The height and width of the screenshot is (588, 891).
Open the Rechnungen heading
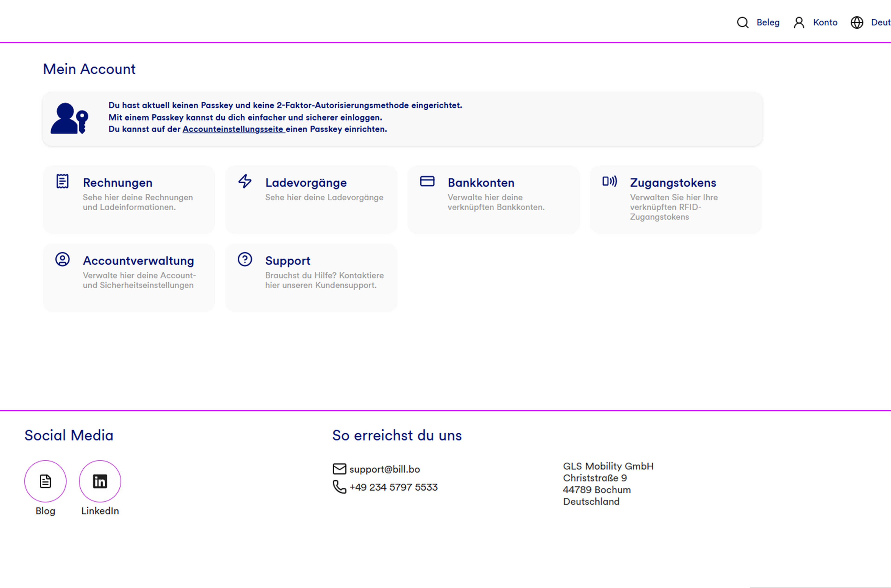(x=117, y=183)
